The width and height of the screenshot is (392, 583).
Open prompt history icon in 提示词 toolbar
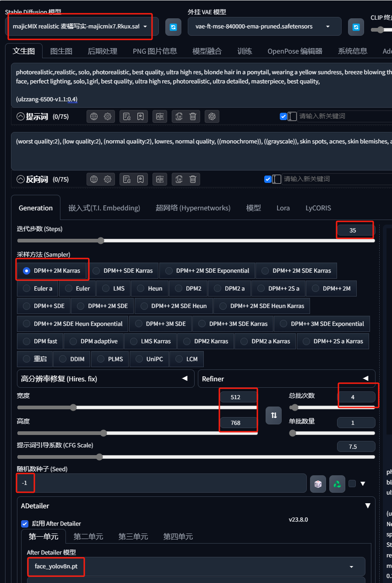coord(127,116)
